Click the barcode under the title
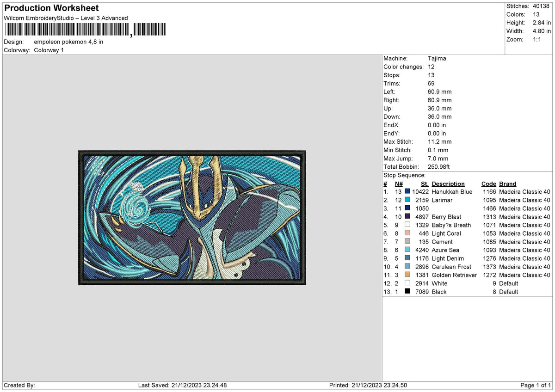 85,30
